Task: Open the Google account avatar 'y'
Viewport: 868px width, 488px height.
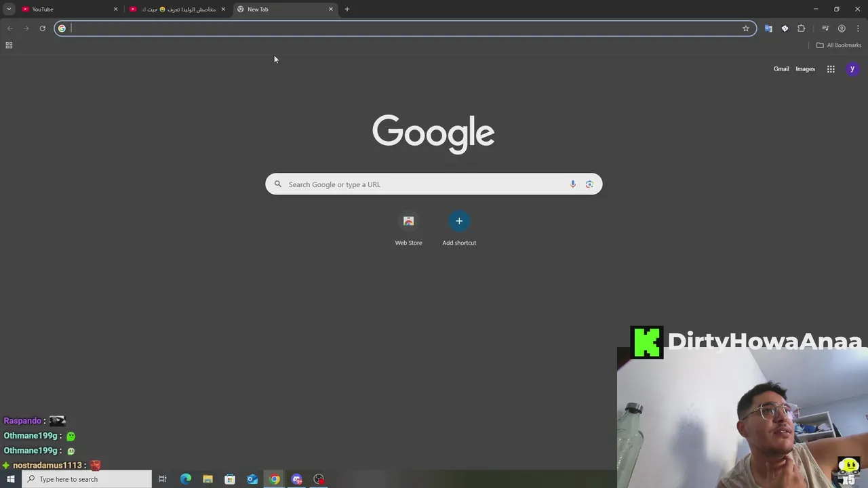Action: click(852, 69)
